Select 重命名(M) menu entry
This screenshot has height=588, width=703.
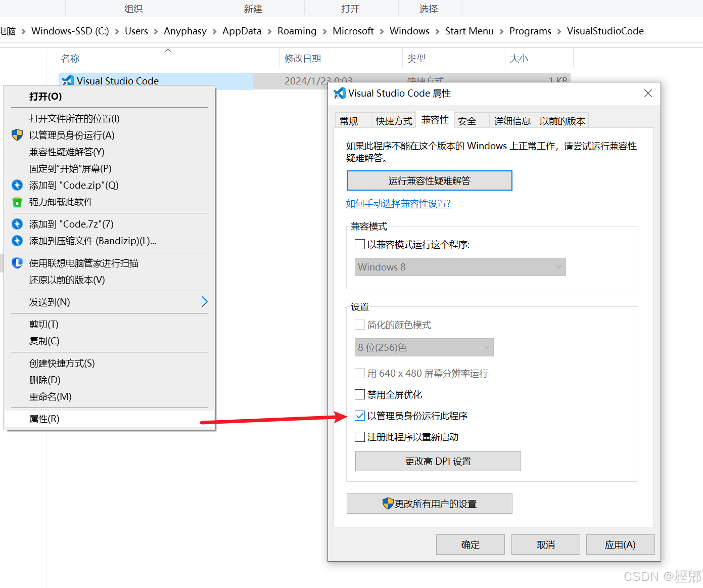110,396
